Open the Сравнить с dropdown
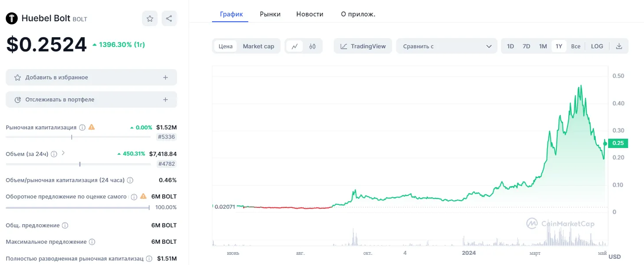This screenshot has height=265, width=644. (447, 46)
